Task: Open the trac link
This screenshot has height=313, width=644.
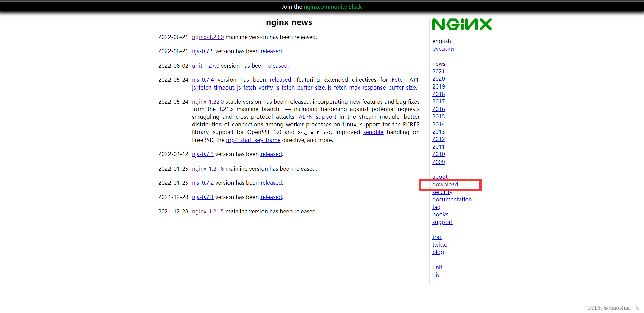Action: 437,237
